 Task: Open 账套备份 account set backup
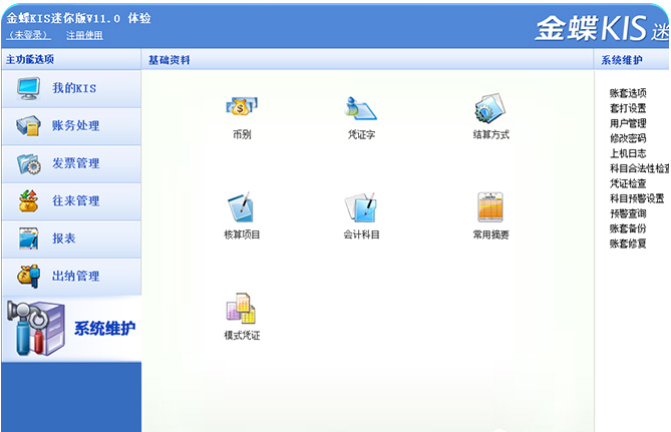628,228
